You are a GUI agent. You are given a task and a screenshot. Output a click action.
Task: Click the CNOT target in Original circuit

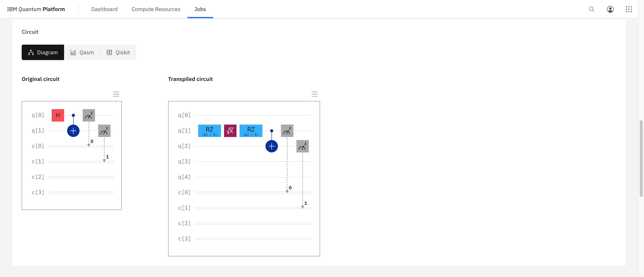73,131
